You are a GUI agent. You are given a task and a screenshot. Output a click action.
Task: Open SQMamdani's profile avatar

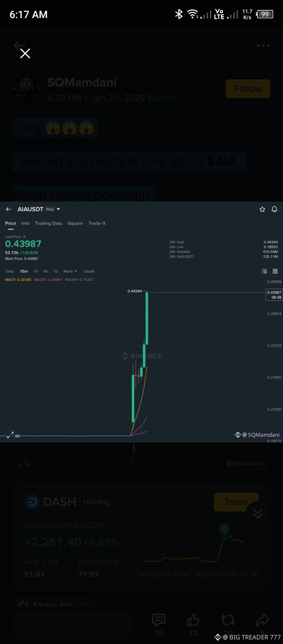point(27,89)
